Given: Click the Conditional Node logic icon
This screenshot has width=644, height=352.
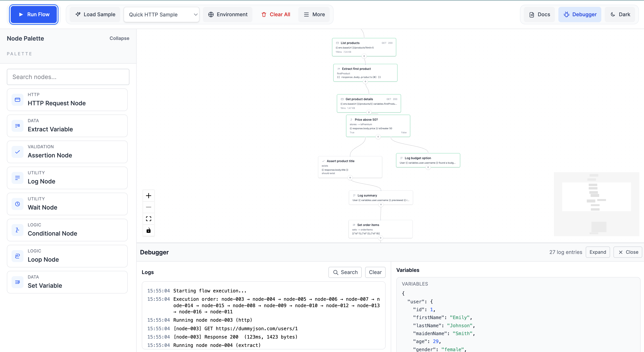Looking at the screenshot, I should click(17, 230).
